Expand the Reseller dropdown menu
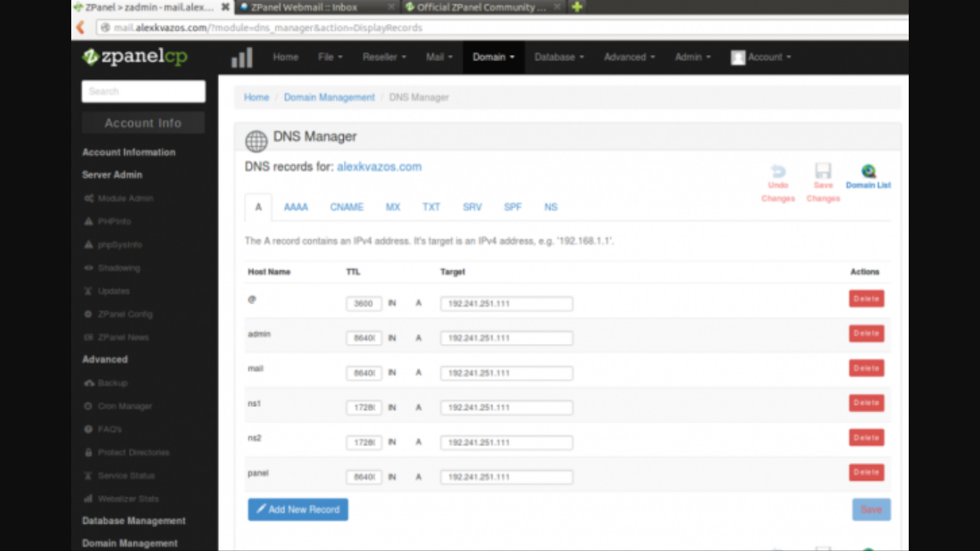 click(384, 57)
